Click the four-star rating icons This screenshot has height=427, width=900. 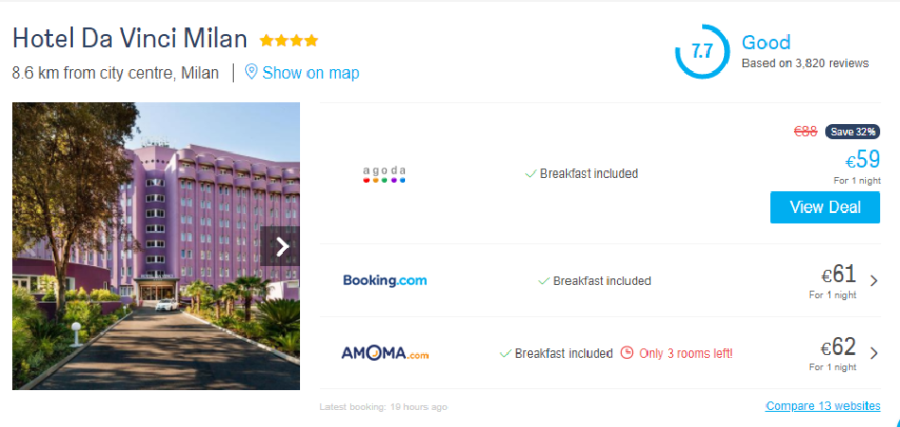(x=289, y=41)
